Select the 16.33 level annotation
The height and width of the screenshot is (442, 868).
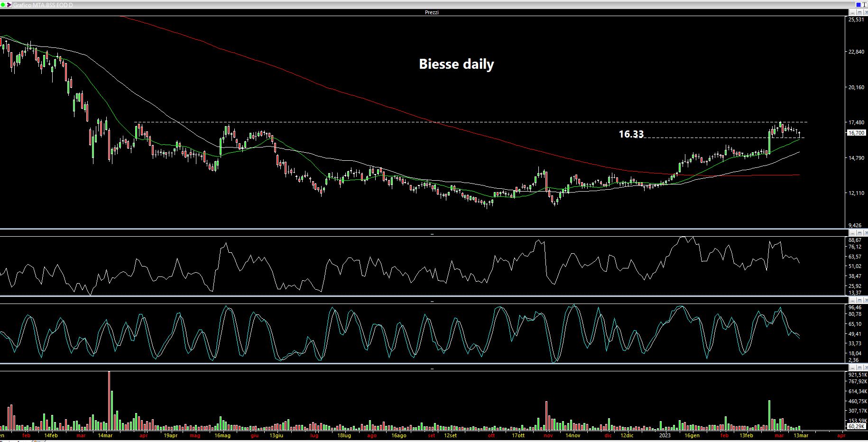pyautogui.click(x=631, y=134)
